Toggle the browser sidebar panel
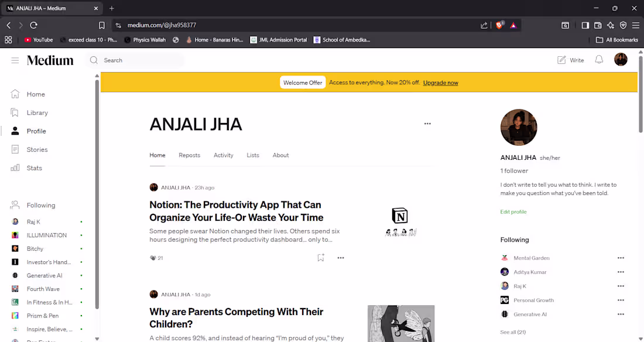 pos(585,25)
